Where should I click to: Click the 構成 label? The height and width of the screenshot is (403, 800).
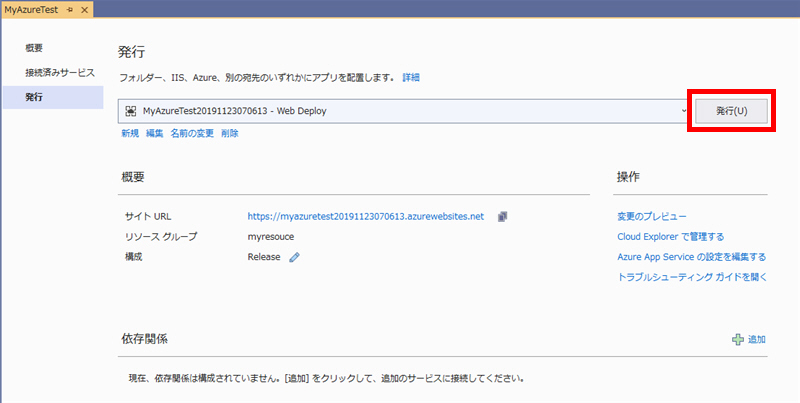(133, 257)
